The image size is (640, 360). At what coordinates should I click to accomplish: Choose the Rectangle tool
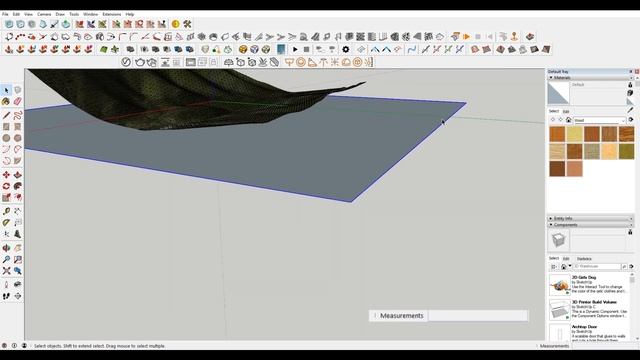tap(6, 127)
